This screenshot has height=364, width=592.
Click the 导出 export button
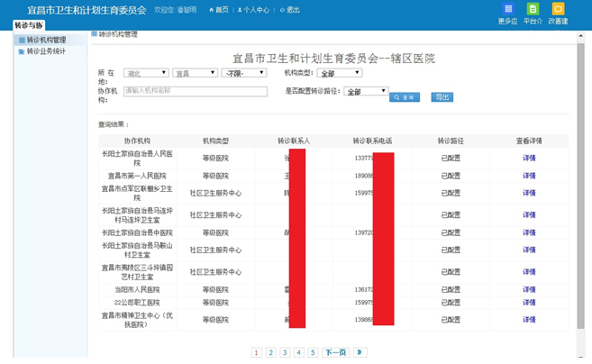tap(442, 96)
